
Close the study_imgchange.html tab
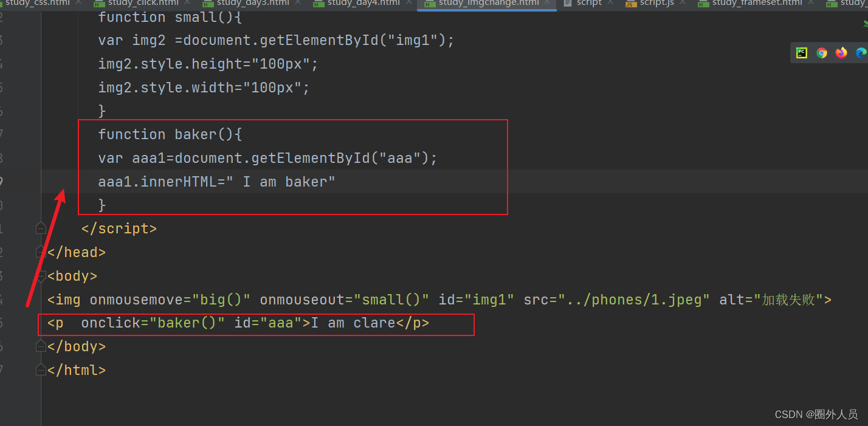coord(548,3)
